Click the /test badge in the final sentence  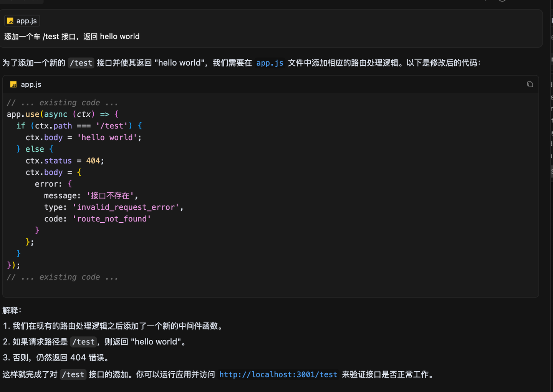[73, 374]
